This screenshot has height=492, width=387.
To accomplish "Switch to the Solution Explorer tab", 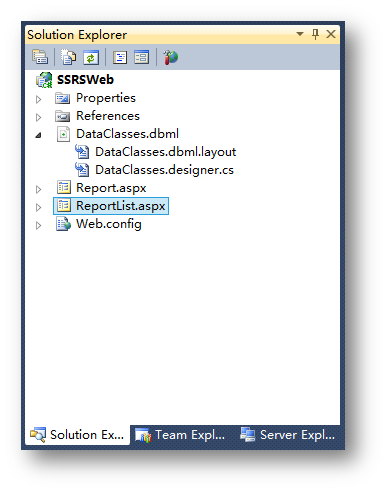I will [x=77, y=435].
